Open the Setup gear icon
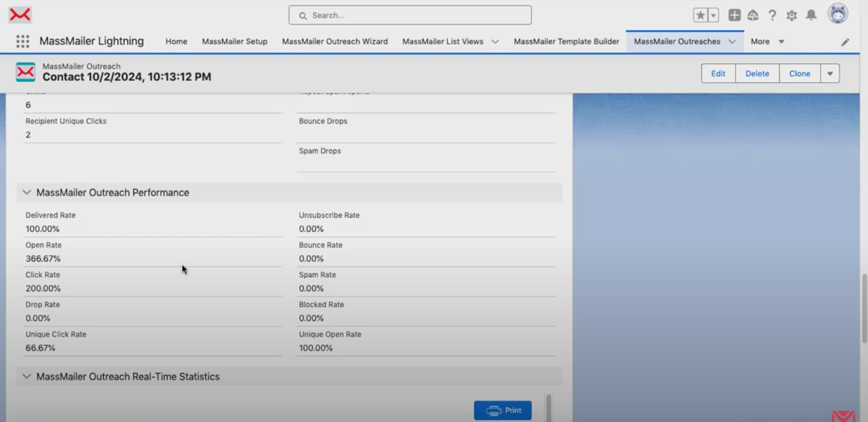Image resolution: width=868 pixels, height=422 pixels. 791,15
